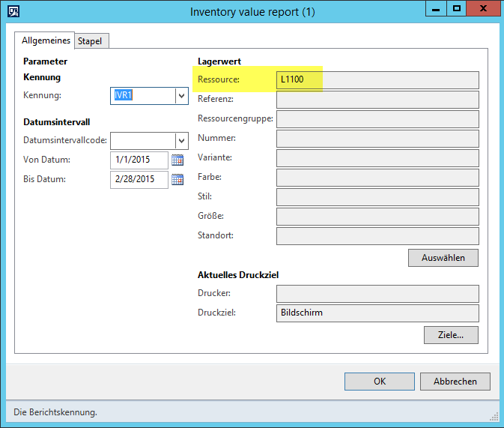
Task: Click the Standort field
Action: (x=377, y=235)
